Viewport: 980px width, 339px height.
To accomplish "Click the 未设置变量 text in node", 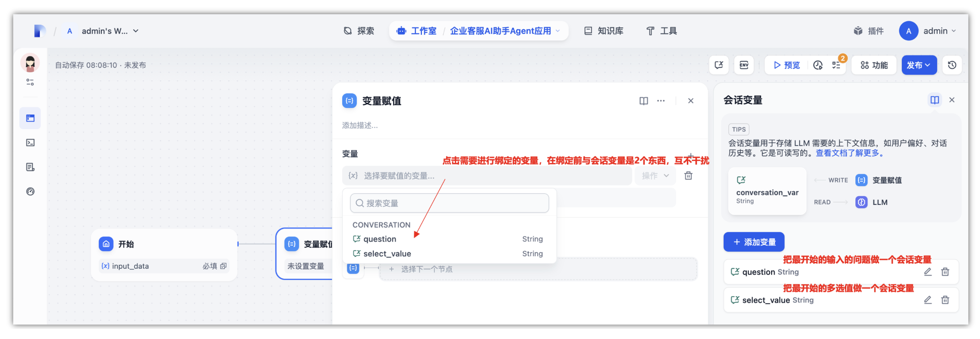I will point(306,266).
